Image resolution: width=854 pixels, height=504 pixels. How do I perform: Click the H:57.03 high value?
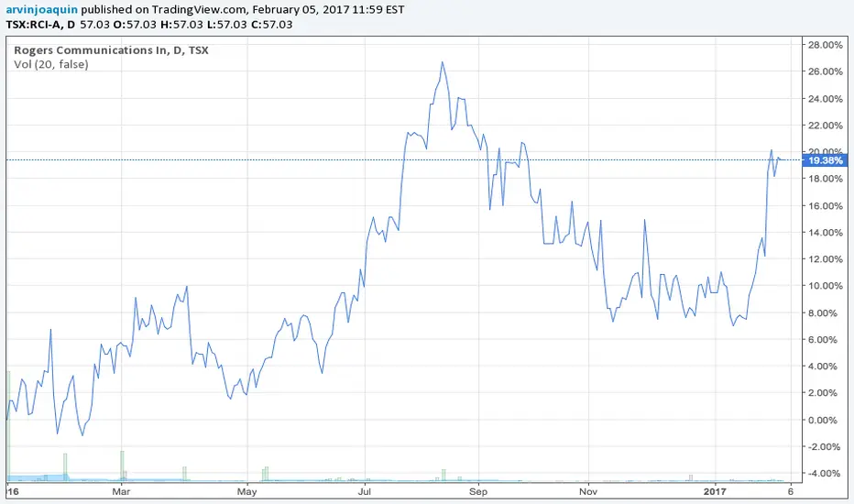(181, 25)
